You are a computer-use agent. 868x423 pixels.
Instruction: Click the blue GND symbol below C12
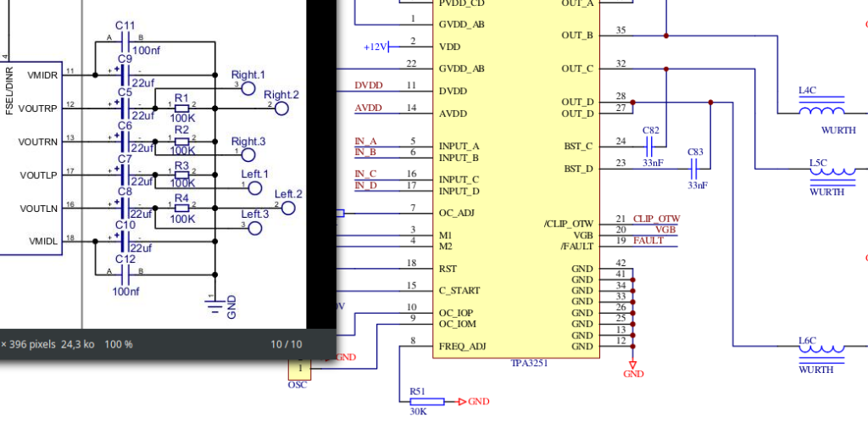216,301
